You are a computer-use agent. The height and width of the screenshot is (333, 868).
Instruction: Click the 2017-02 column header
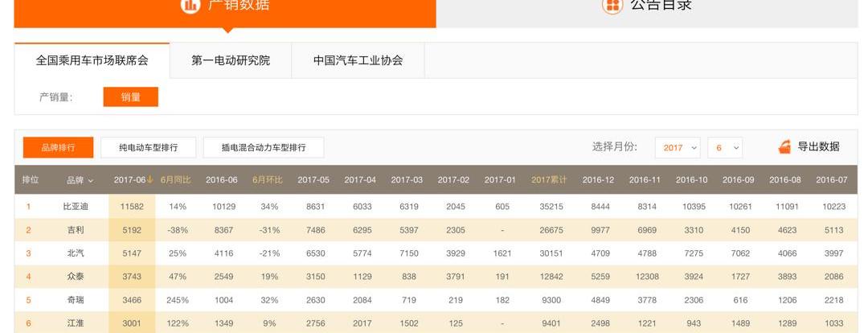point(453,180)
